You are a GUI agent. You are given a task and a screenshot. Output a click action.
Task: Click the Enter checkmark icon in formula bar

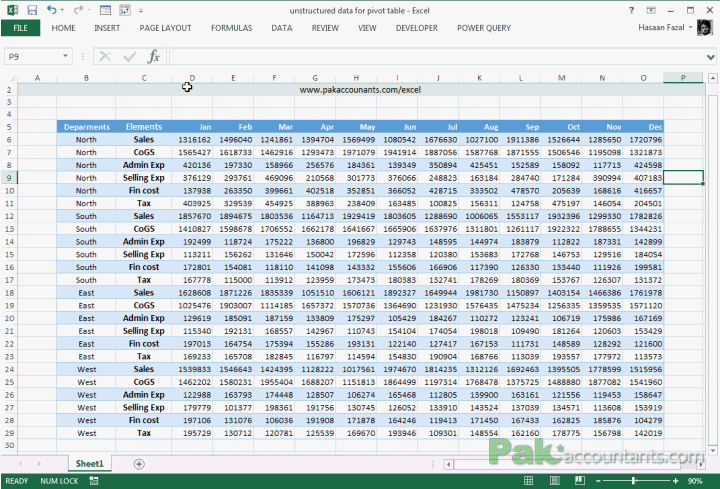(129, 56)
